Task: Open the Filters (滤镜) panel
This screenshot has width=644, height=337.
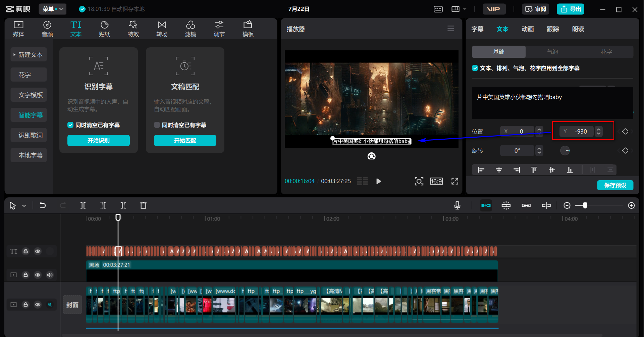Action: click(x=191, y=29)
